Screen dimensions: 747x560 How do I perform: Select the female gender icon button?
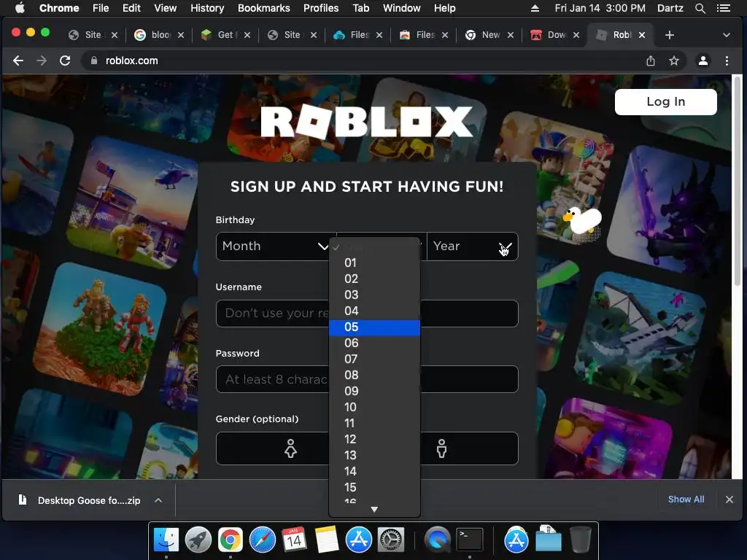pos(290,448)
